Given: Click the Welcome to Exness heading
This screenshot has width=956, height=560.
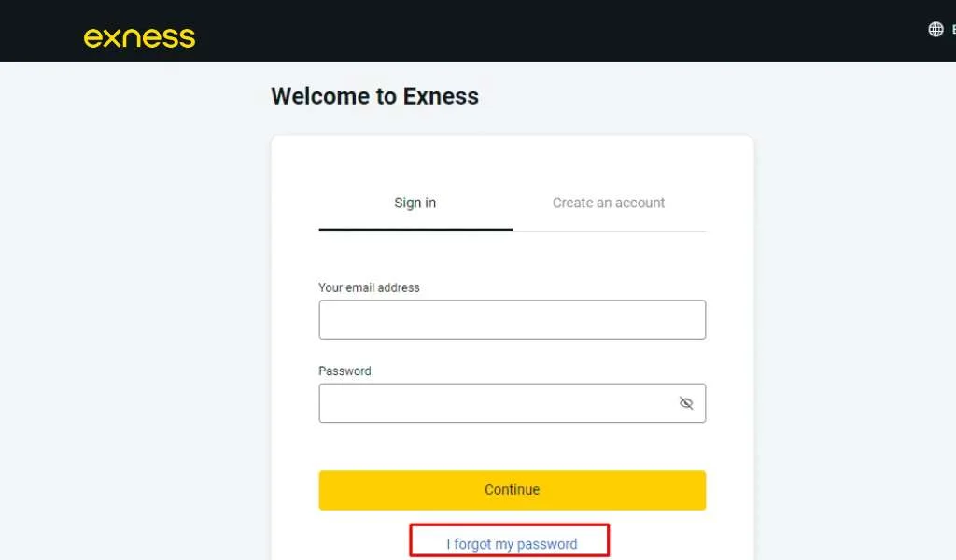Looking at the screenshot, I should coord(374,96).
